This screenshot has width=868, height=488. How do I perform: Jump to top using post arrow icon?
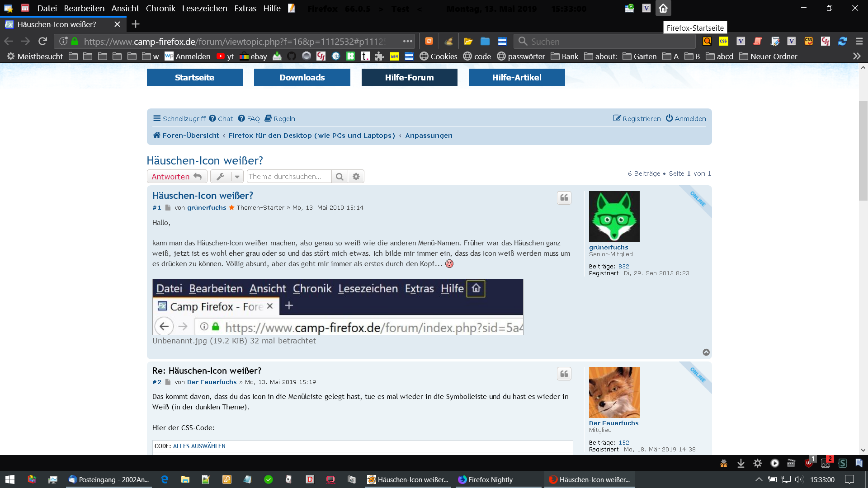[x=706, y=352]
